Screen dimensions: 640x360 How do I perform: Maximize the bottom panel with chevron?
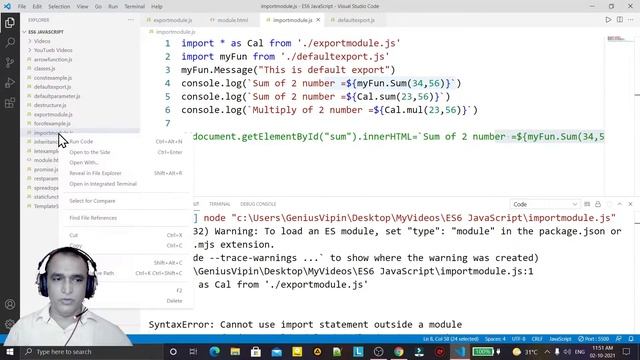point(620,204)
